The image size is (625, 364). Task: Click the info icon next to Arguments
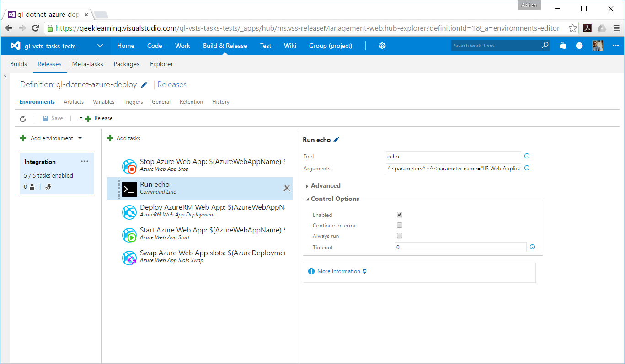click(x=527, y=168)
